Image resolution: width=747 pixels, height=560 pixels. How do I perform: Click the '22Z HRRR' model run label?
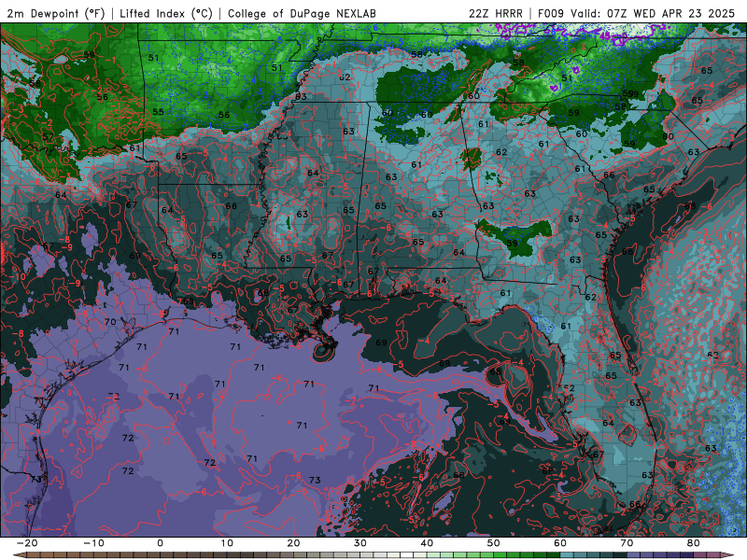(x=496, y=13)
